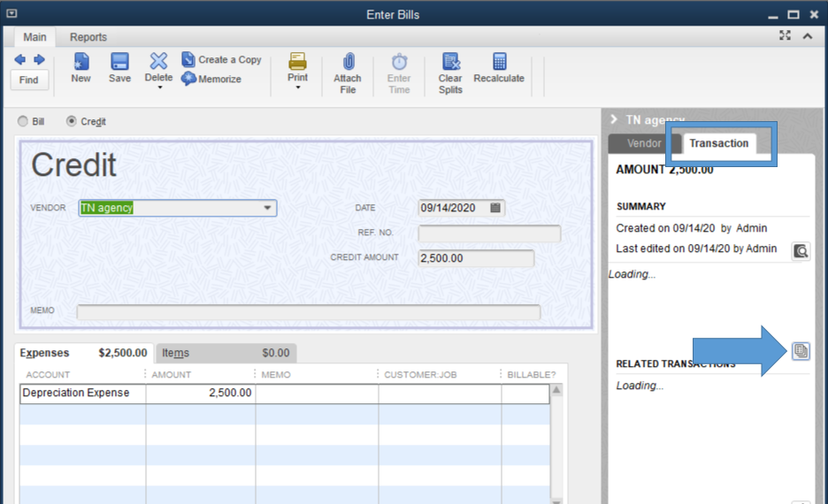Switch to the Items tab
828x504 pixels.
[226, 353]
